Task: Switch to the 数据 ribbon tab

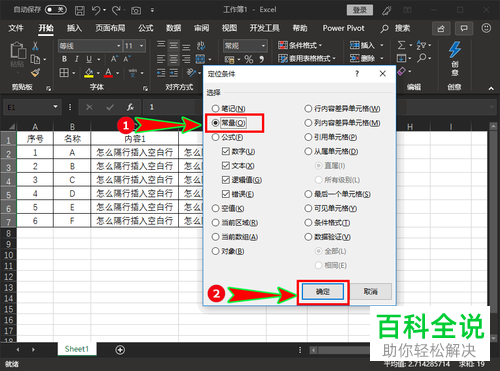Action: click(x=174, y=28)
